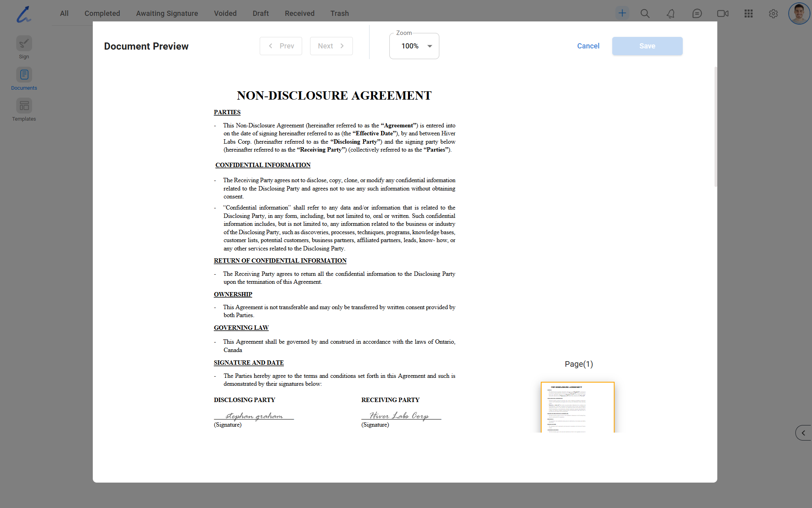Go to Next page
Screen dimensions: 812x508
331,46
